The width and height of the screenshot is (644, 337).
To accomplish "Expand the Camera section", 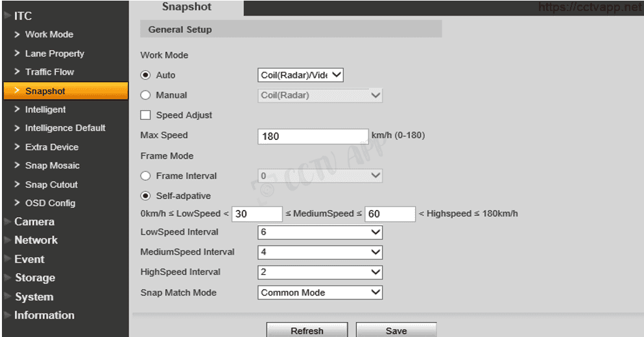I will [34, 222].
